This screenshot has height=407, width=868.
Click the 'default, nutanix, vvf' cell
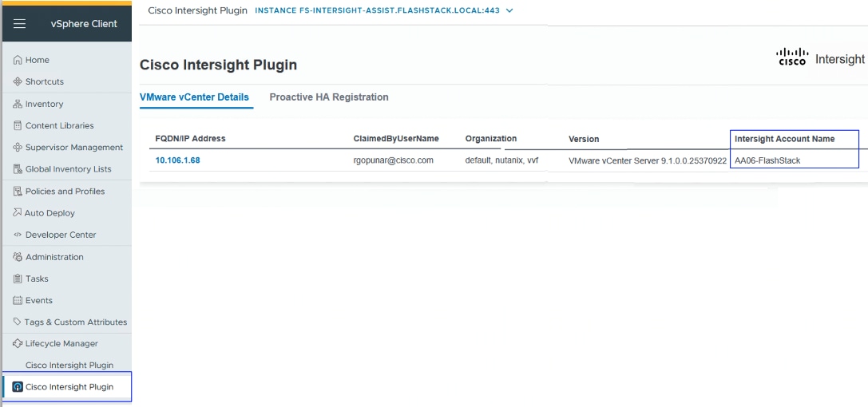coord(501,160)
